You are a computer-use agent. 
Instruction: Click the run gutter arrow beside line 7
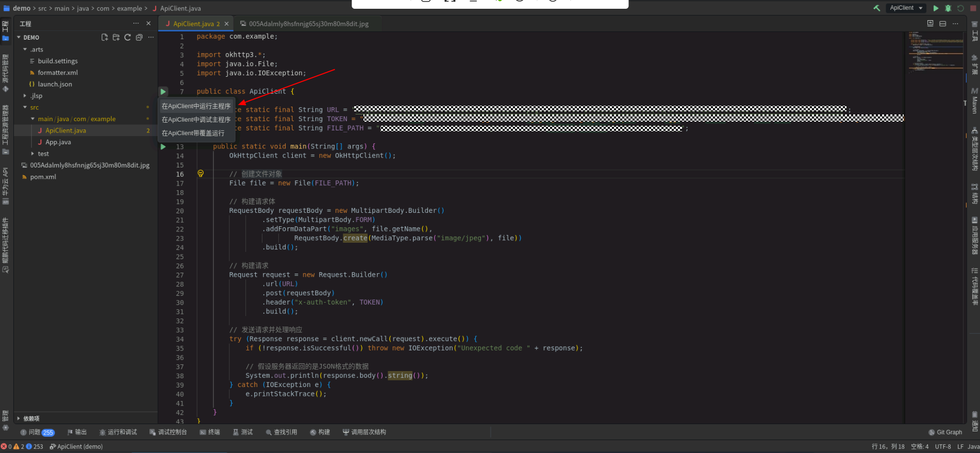[163, 92]
